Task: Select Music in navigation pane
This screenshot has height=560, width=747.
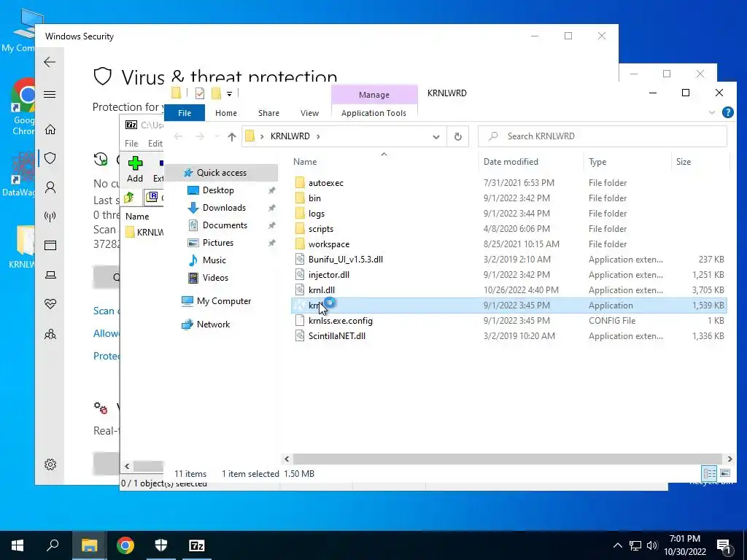Action: (x=214, y=260)
